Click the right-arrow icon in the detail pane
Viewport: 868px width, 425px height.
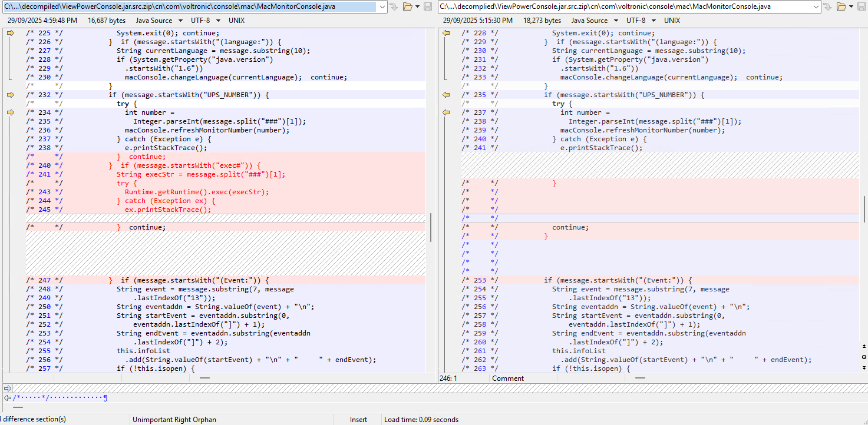8,388
